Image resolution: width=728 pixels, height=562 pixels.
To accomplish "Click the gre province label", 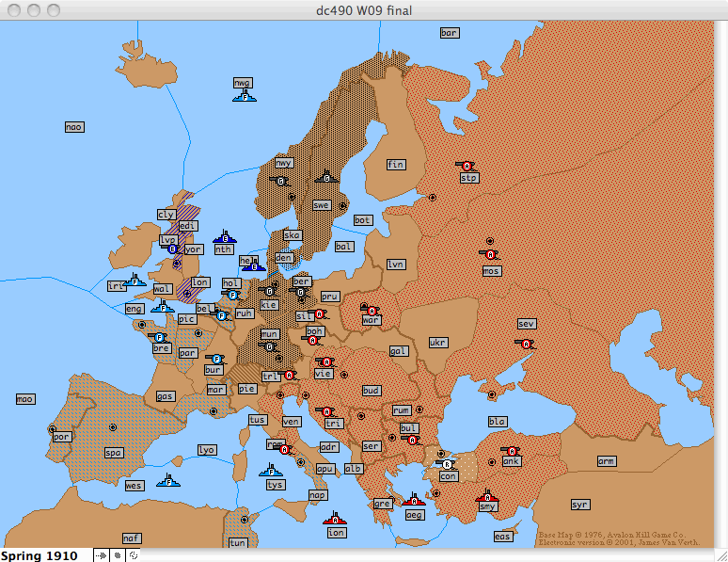I will 383,504.
